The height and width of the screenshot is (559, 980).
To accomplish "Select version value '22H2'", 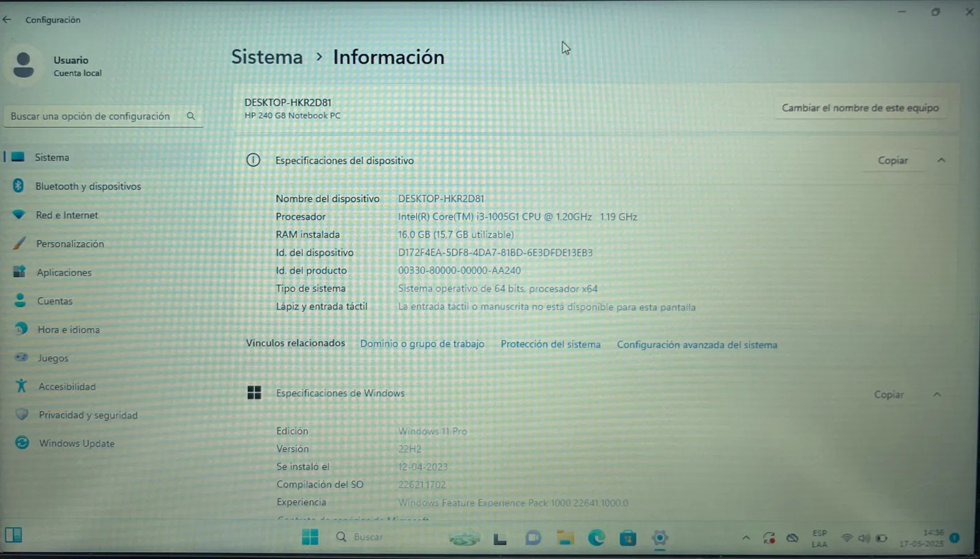I will pyautogui.click(x=410, y=449).
